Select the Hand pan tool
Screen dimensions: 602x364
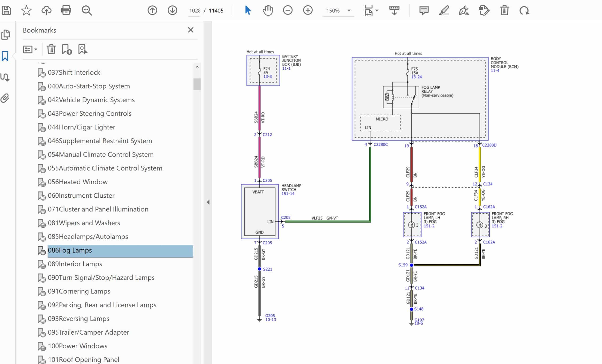268,11
